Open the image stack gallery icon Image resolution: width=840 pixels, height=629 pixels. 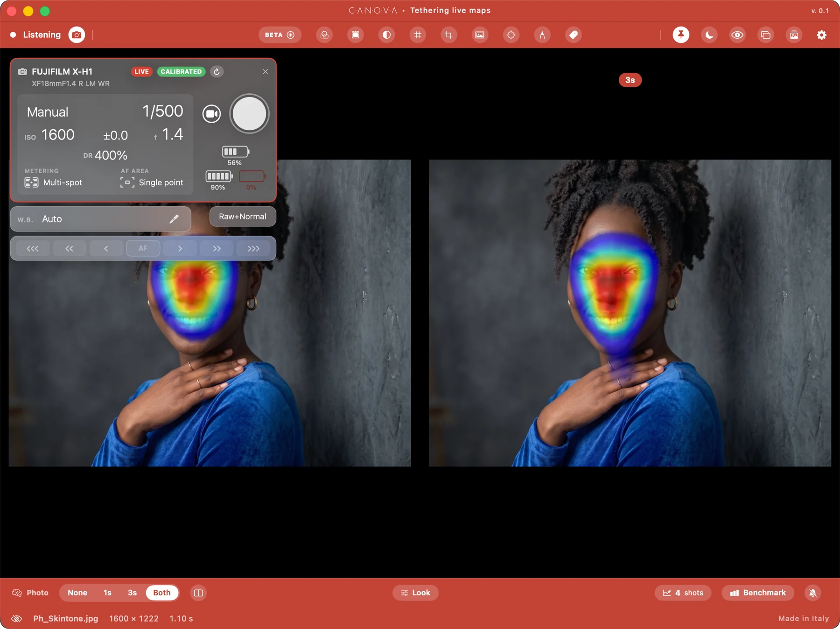pos(794,35)
